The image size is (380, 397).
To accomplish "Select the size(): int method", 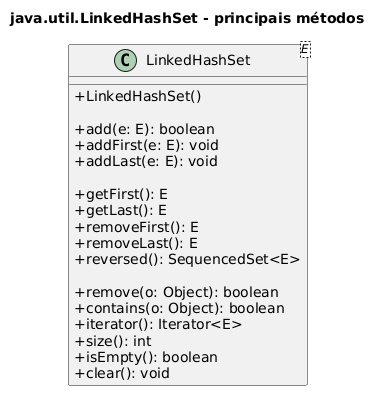I will 113,341.
